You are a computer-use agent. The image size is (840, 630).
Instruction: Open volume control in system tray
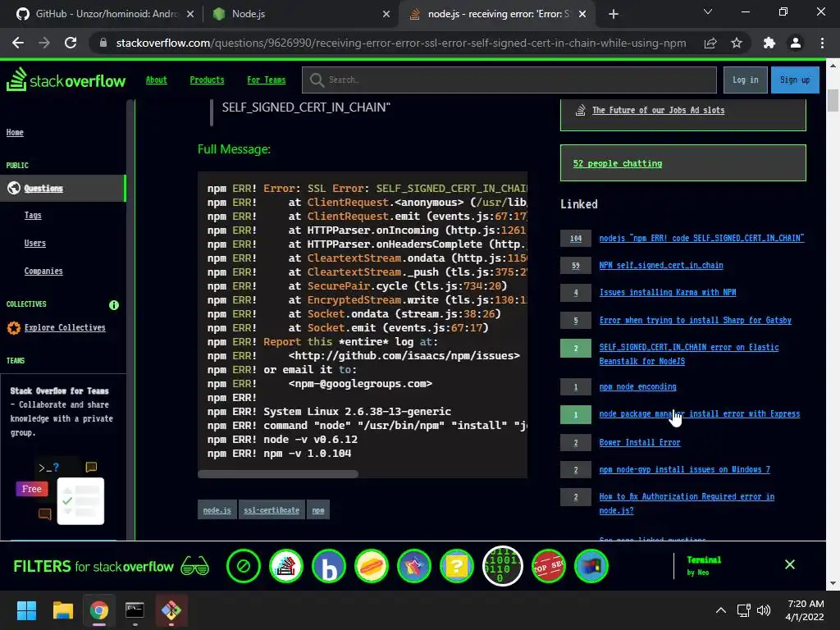764,610
